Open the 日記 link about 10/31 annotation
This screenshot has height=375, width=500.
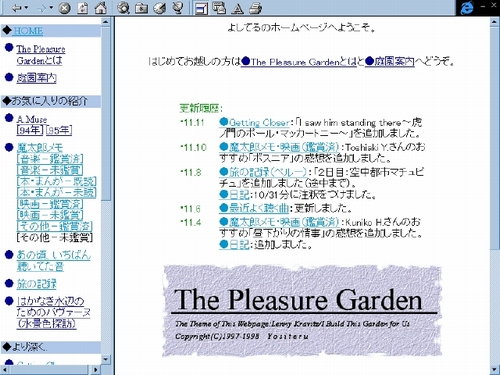234,194
